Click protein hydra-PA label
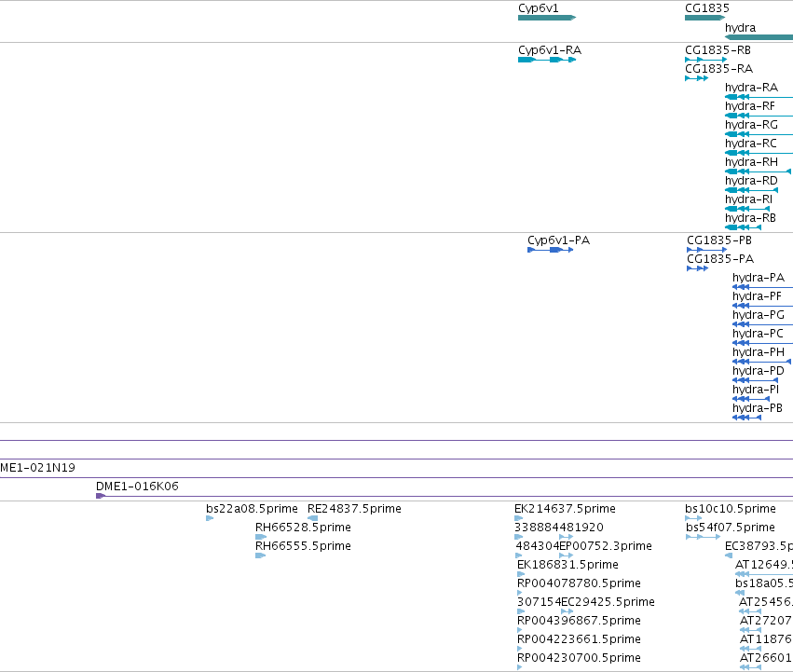Viewport: 793px width, 672px height. pyautogui.click(x=759, y=278)
